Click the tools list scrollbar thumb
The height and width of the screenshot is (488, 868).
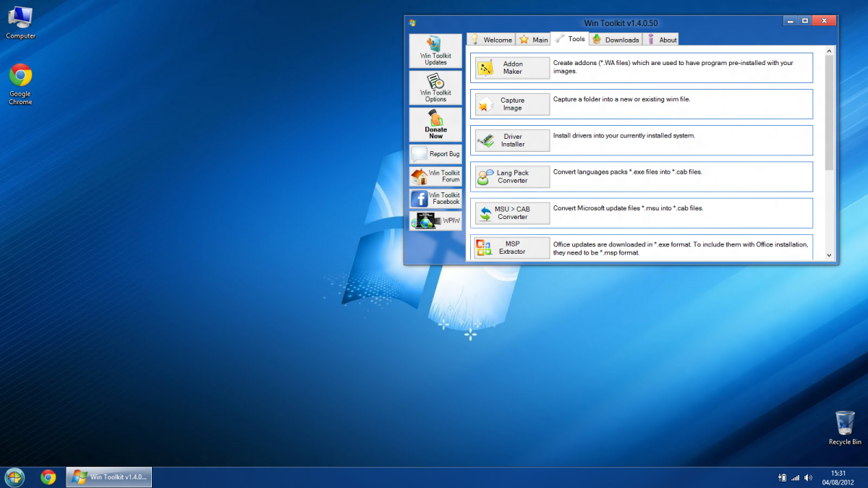pos(829,112)
